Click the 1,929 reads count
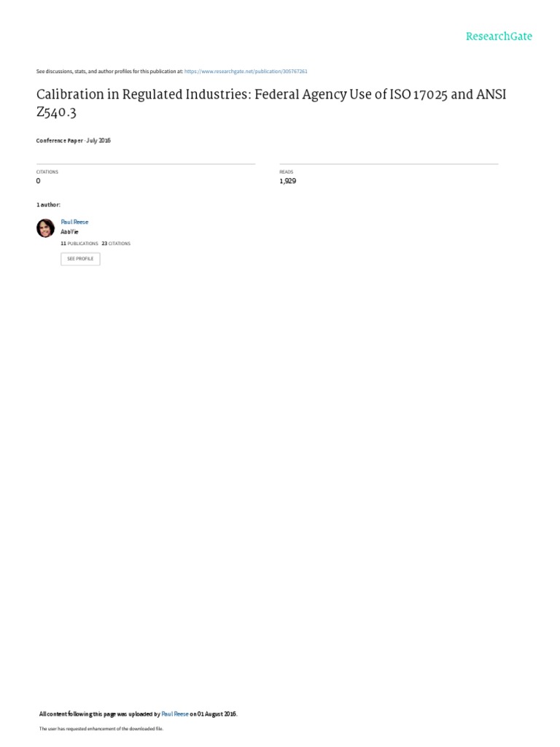This screenshot has width=560, height=747. 287,181
